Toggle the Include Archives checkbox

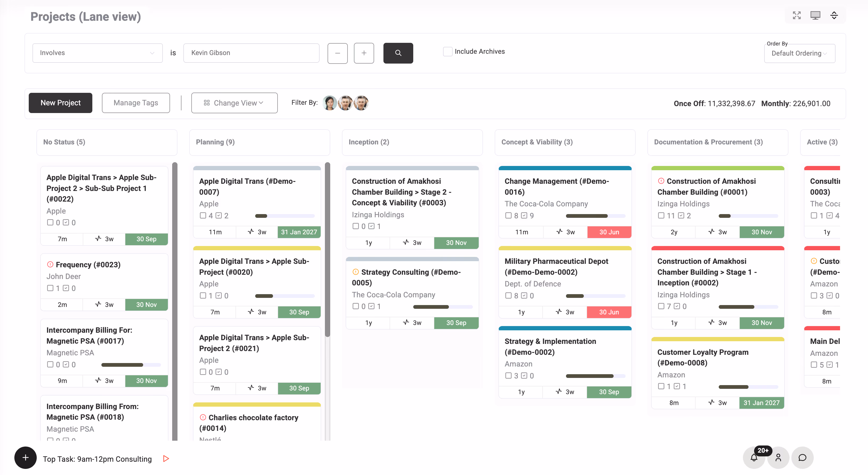tap(448, 52)
